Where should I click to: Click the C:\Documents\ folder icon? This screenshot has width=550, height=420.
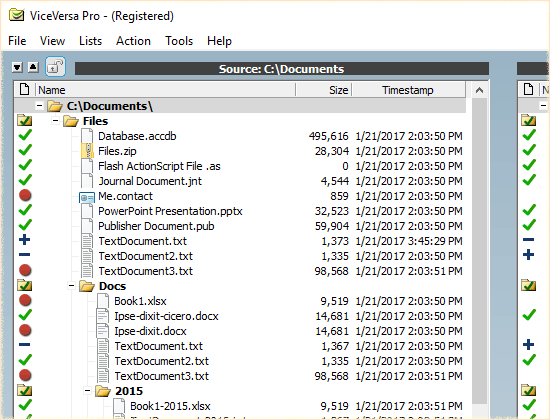55,106
